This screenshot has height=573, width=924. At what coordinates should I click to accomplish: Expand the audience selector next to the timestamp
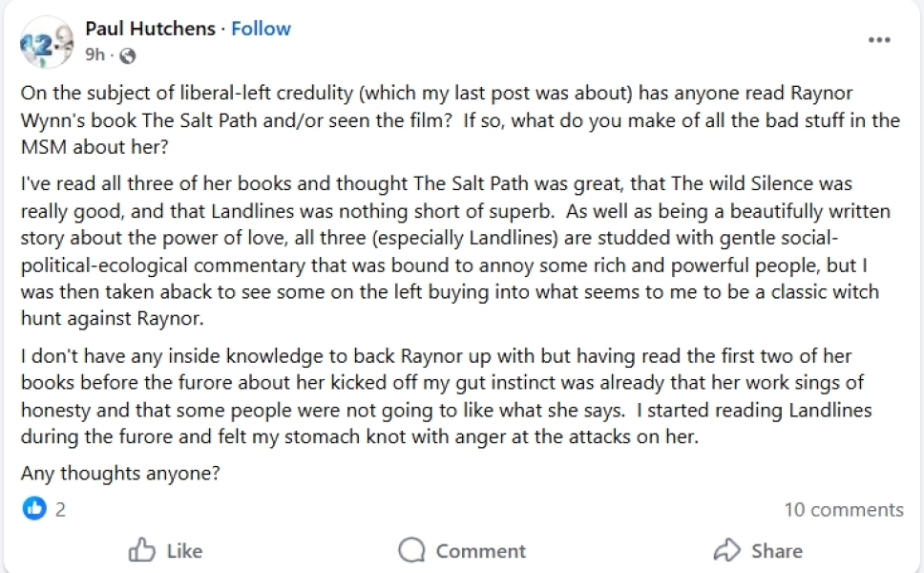pos(125,55)
